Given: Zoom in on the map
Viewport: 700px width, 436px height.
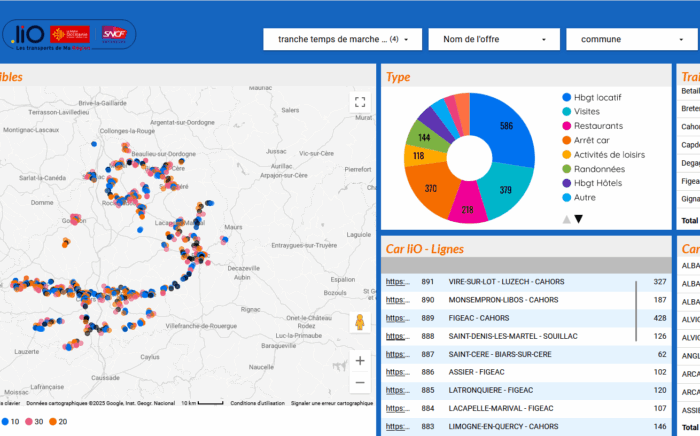Looking at the screenshot, I should point(360,361).
